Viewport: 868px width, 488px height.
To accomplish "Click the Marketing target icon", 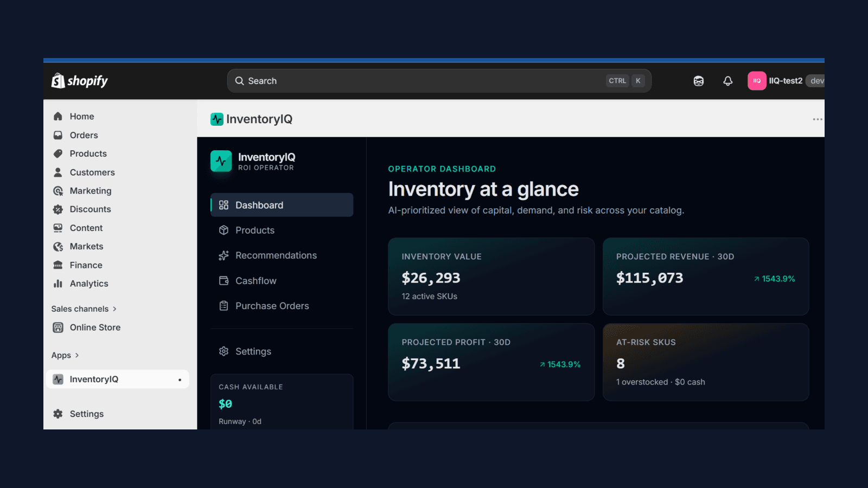I will click(x=58, y=191).
